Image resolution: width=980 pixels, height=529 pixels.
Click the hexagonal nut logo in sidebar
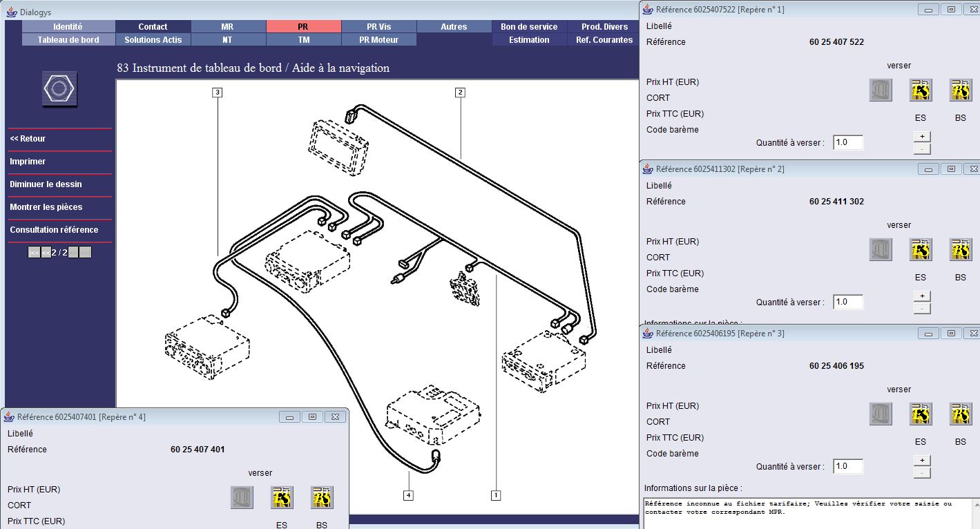point(60,88)
